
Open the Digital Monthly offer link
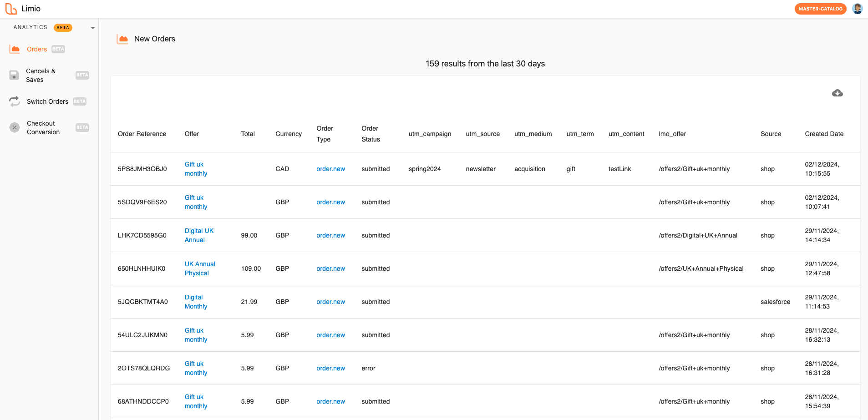click(196, 302)
